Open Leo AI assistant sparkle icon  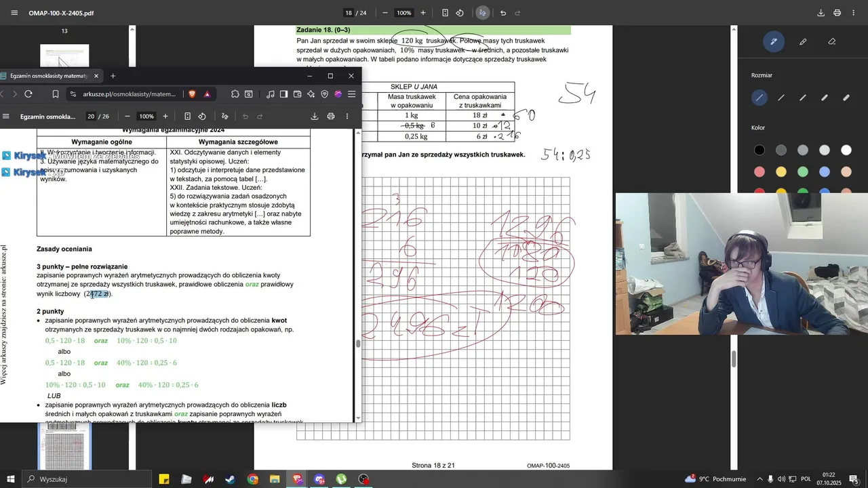311,94
